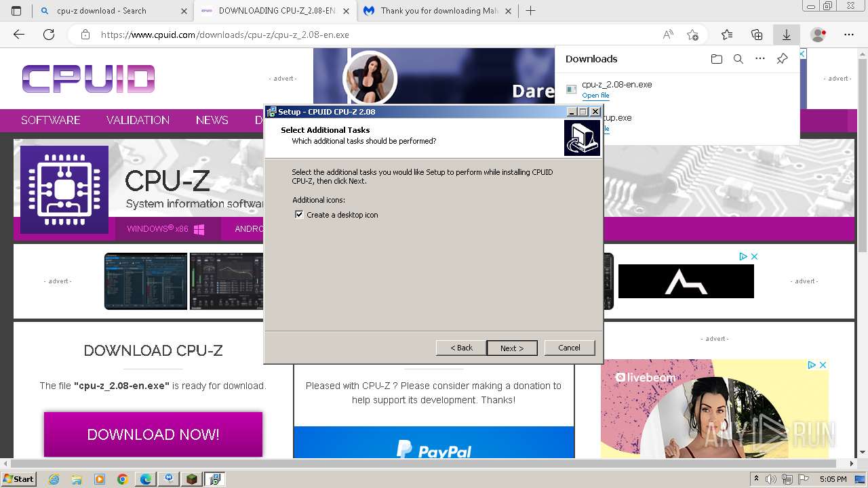Click setup wizard title bar icon
Image resolution: width=868 pixels, height=488 pixels.
[271, 112]
